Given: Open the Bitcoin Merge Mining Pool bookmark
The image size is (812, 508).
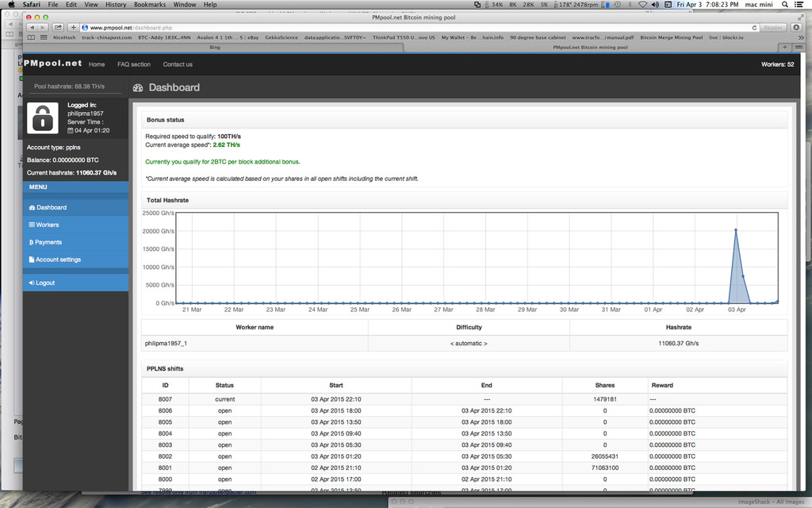Looking at the screenshot, I should [x=671, y=37].
